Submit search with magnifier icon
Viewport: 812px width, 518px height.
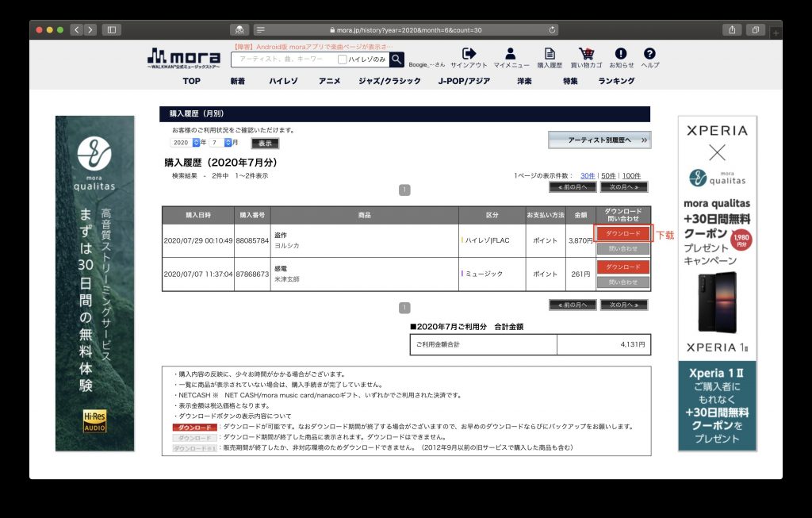[396, 59]
